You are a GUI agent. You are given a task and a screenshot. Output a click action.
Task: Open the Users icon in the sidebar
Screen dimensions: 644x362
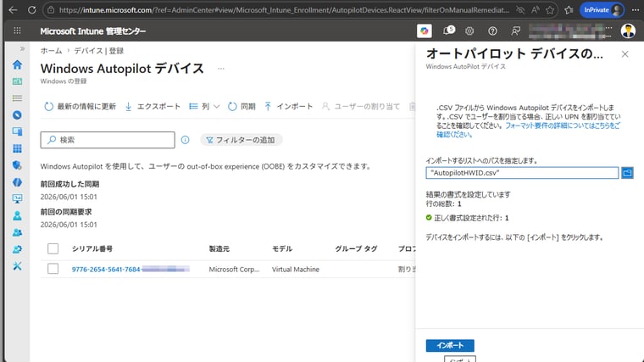tap(17, 215)
